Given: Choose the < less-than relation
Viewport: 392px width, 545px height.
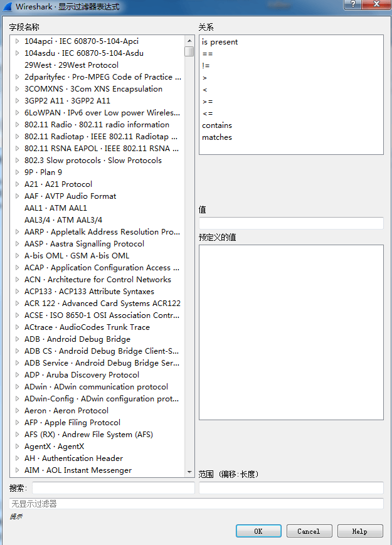Looking at the screenshot, I should pos(204,90).
